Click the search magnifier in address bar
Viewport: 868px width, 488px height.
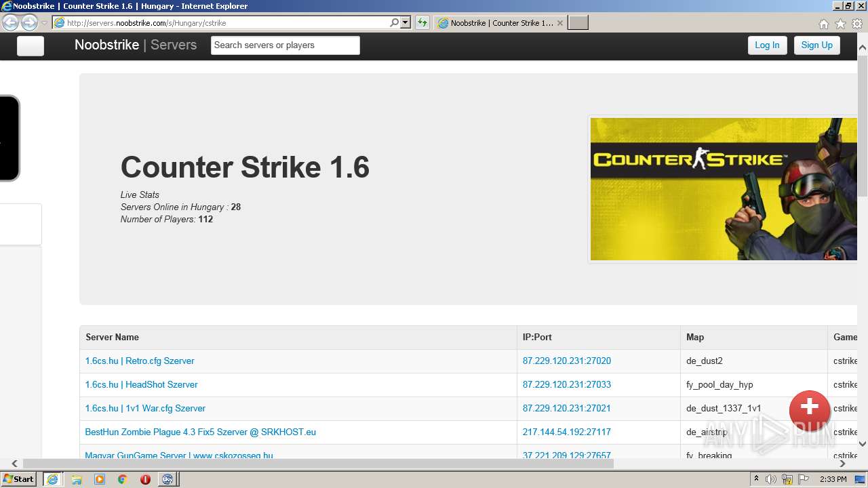click(x=394, y=22)
